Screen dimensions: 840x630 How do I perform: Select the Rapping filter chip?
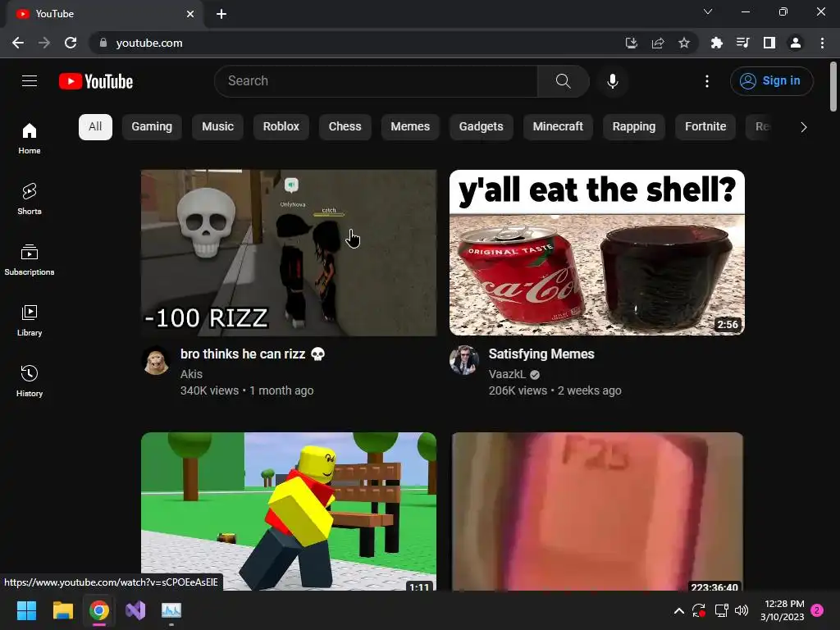pos(634,127)
